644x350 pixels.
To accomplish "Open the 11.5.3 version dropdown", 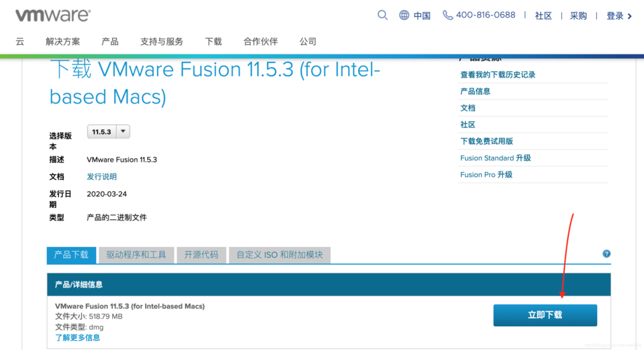I will click(109, 132).
